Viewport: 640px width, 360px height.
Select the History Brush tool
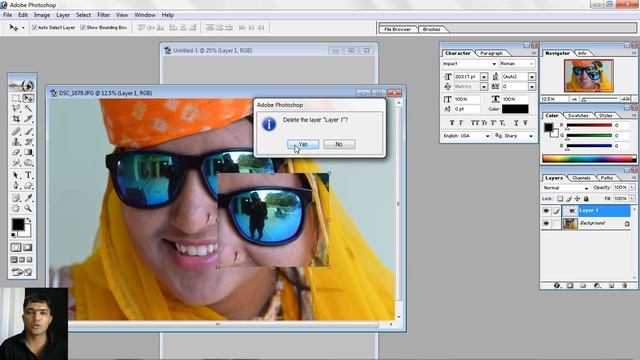(28, 142)
